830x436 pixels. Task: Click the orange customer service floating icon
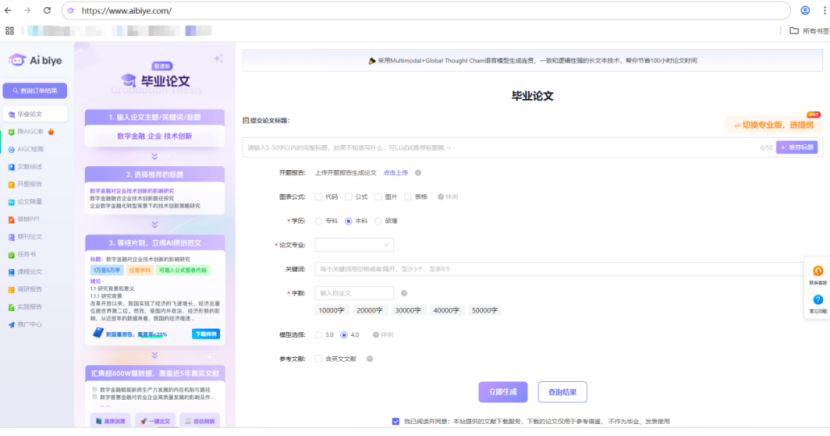818,271
